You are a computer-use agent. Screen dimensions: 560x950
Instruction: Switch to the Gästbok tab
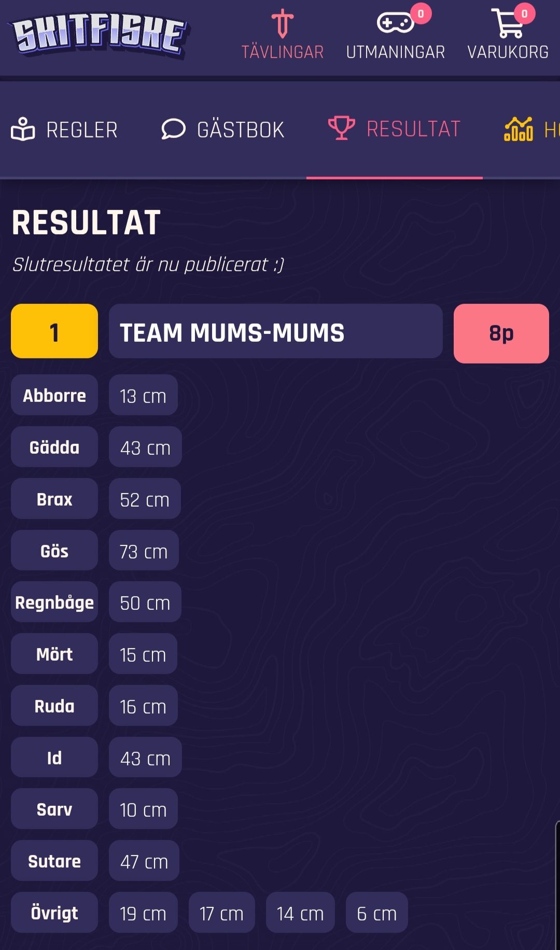[x=223, y=130]
